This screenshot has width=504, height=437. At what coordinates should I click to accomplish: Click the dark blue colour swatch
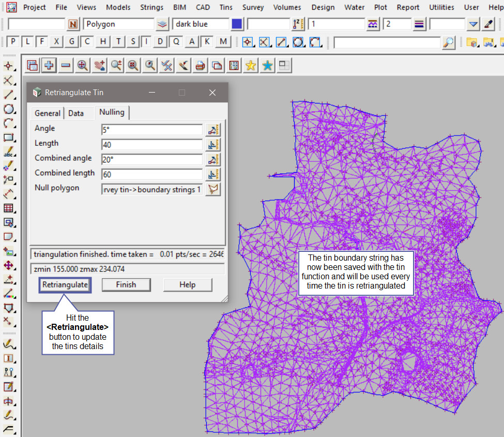point(237,24)
